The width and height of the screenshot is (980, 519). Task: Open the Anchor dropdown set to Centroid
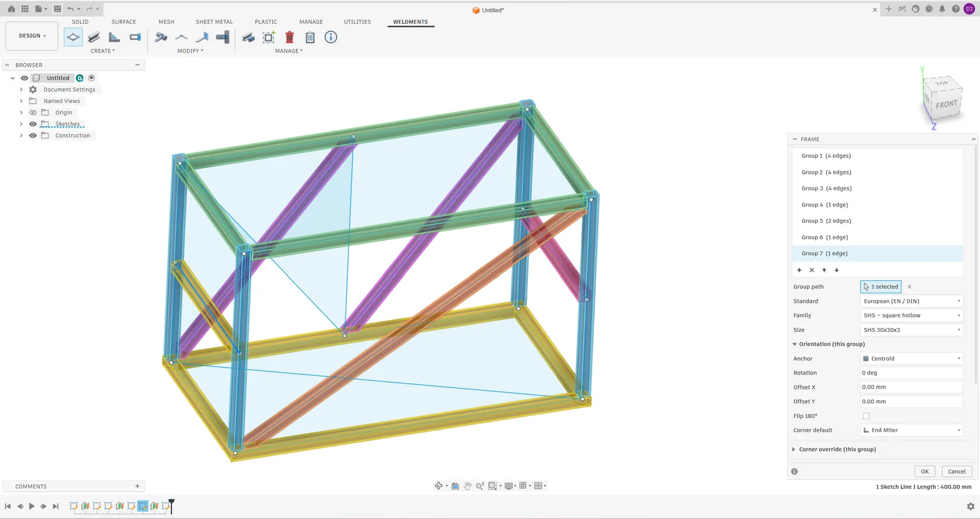click(x=911, y=359)
